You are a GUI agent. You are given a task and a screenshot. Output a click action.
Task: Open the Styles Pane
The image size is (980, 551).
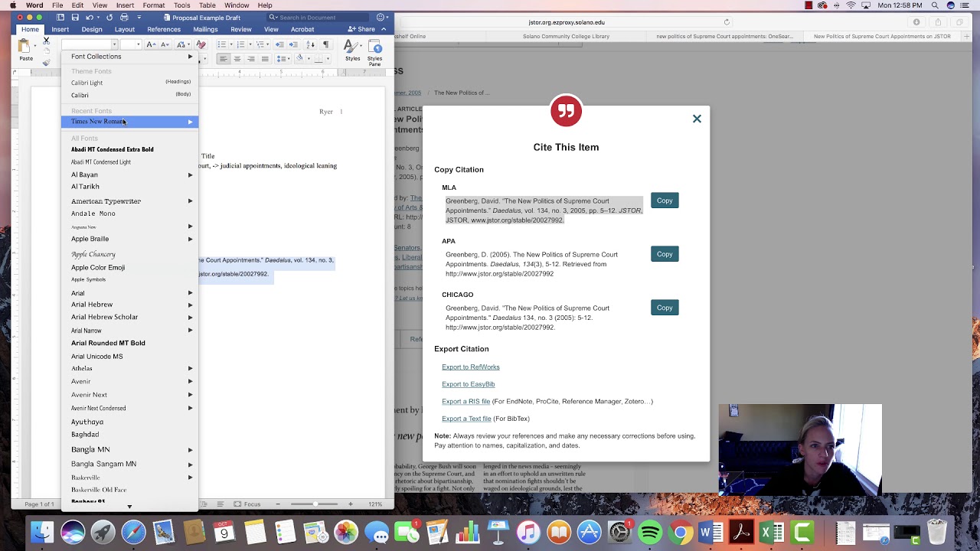coord(374,52)
